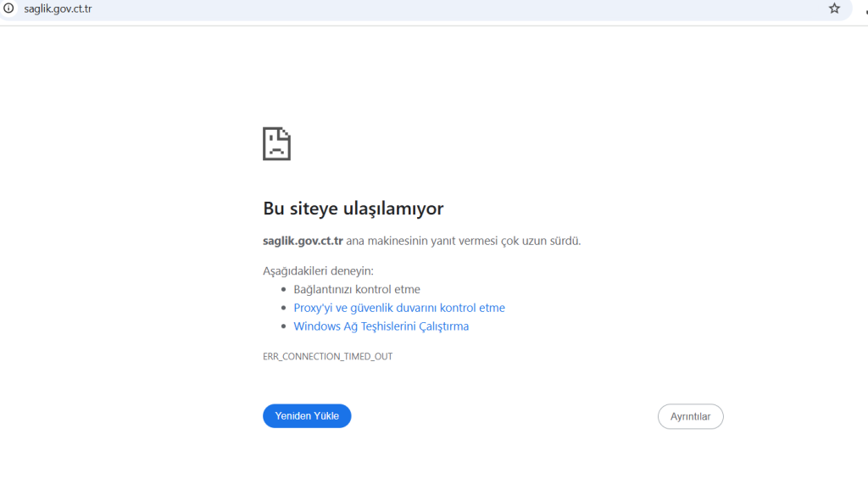Click the bullet before the Proxy link
Screen dimensions: 868x479
[284, 308]
